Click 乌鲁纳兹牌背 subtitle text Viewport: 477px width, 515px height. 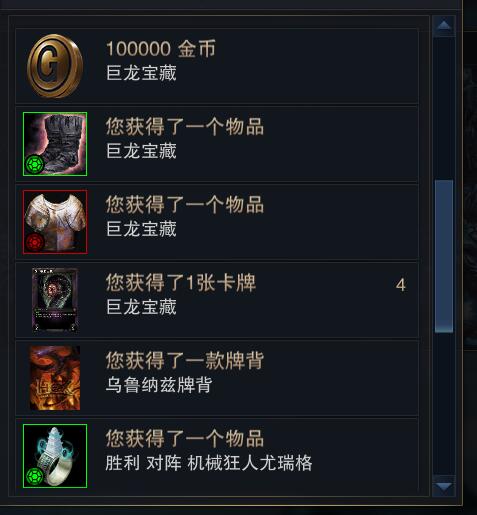pyautogui.click(x=159, y=385)
